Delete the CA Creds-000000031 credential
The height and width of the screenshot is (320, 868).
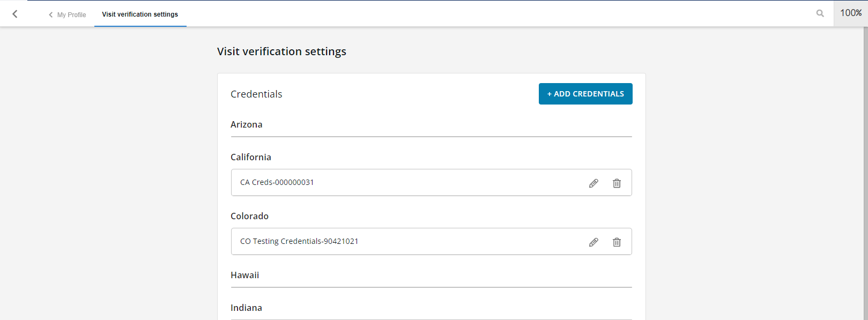[617, 183]
